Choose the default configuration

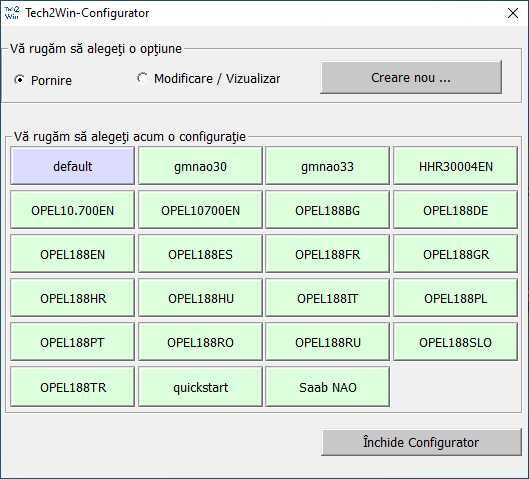click(x=73, y=166)
